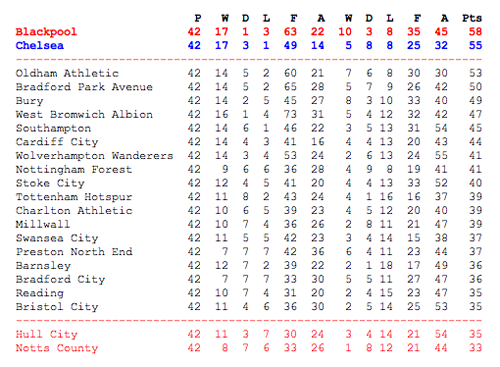Viewport: 500px width, 367px height.
Task: Click the Pts column header
Action: point(472,18)
